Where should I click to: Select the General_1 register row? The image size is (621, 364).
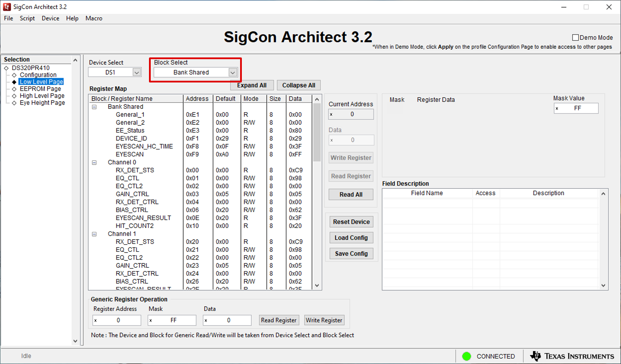pos(201,114)
